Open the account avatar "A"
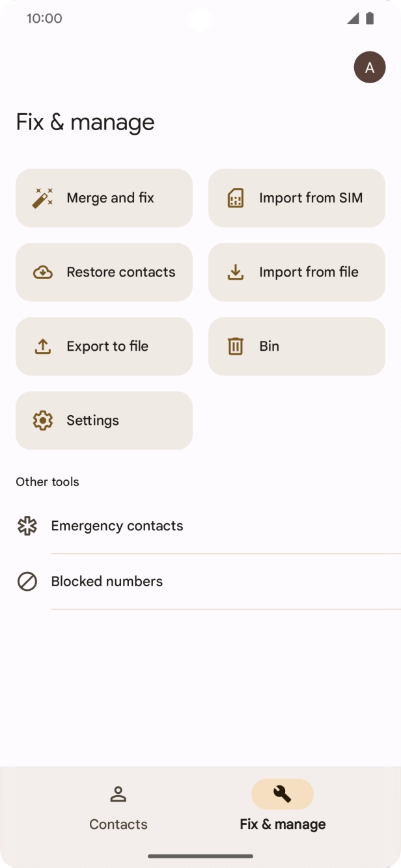The height and width of the screenshot is (868, 401). (370, 67)
